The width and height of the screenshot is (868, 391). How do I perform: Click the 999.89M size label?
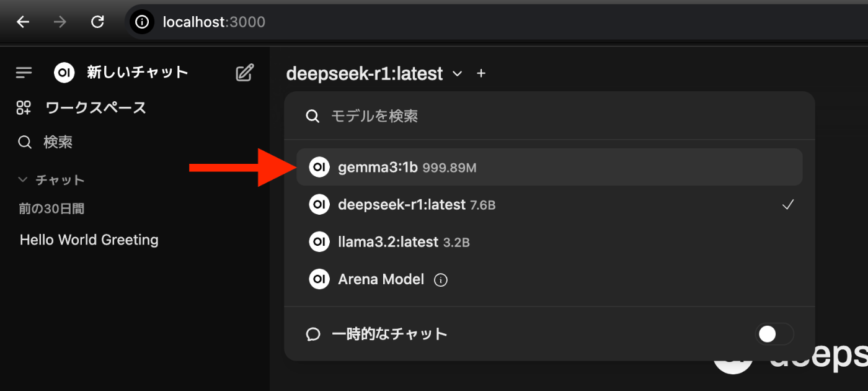[x=449, y=168]
